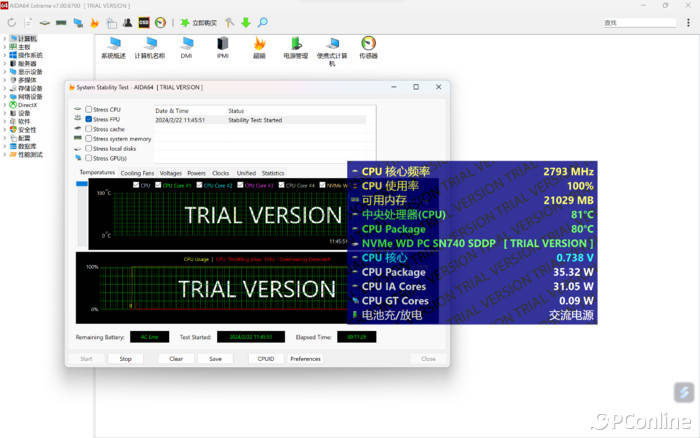Enable the Stress CPU checkbox

coord(89,109)
